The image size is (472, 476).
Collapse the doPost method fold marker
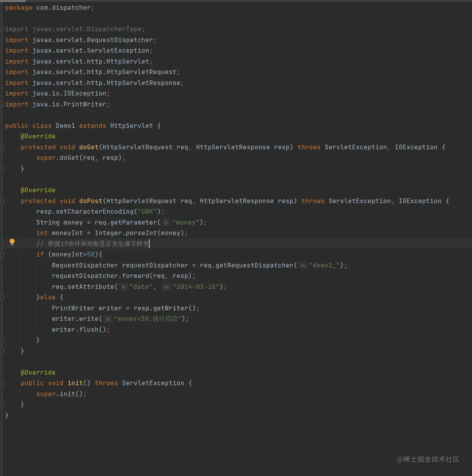(2, 201)
